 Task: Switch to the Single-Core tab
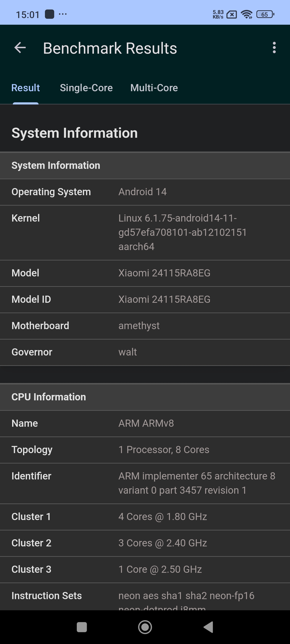coord(86,88)
